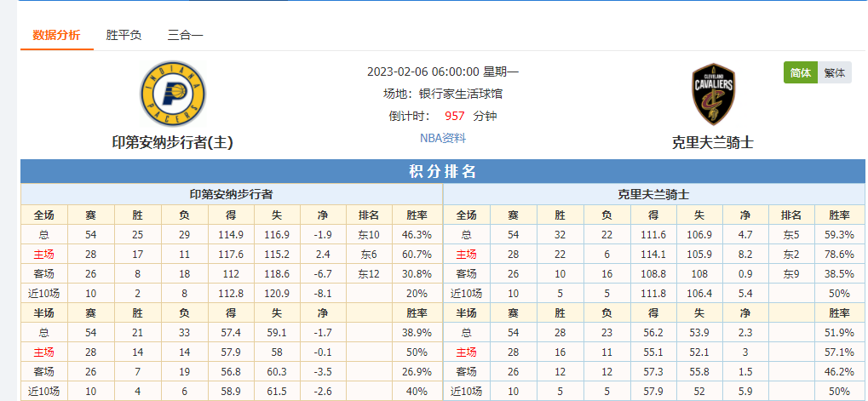
Task: Click Pacers home win rate 60.7%
Action: click(417, 255)
